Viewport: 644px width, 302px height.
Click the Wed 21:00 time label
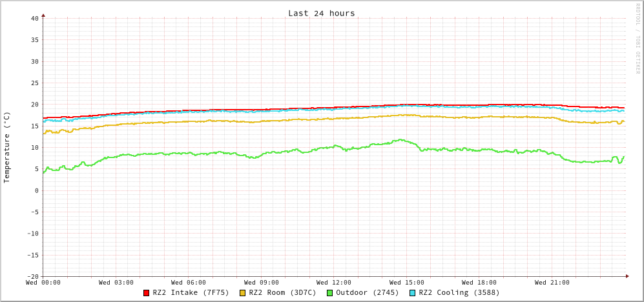tap(552, 283)
